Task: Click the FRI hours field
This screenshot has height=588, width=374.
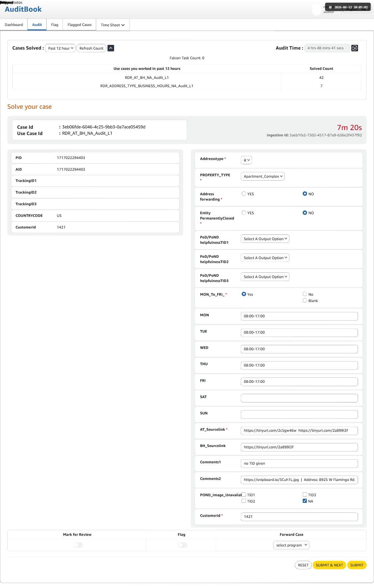Action: pyautogui.click(x=299, y=382)
